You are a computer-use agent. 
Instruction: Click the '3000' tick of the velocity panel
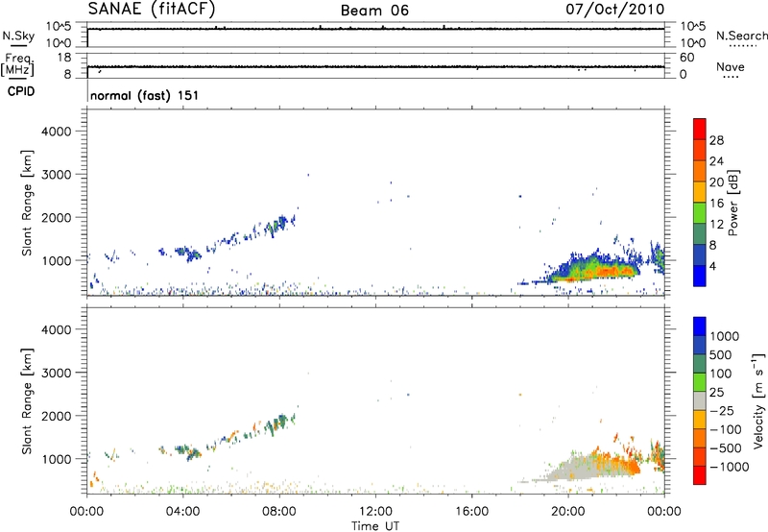[x=57, y=373]
